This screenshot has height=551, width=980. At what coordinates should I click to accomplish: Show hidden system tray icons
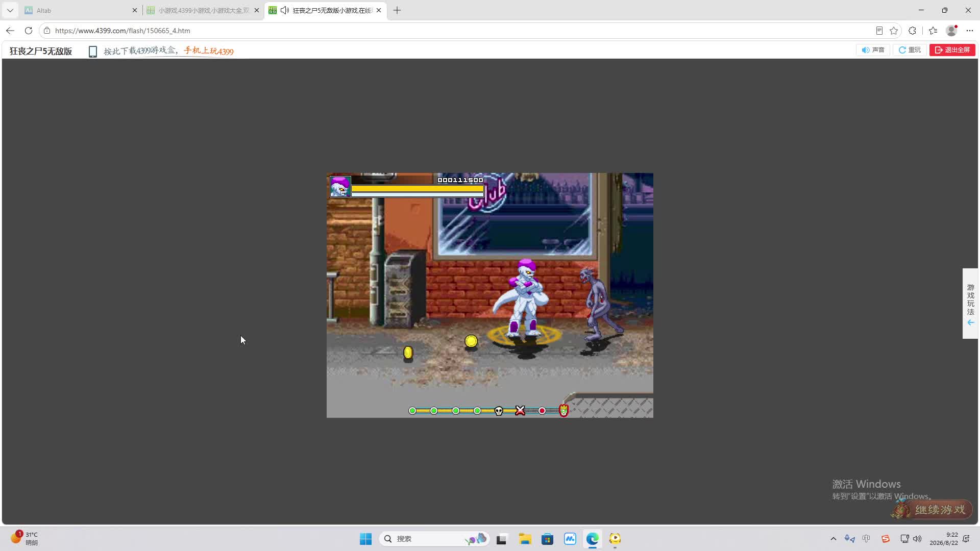(x=834, y=539)
